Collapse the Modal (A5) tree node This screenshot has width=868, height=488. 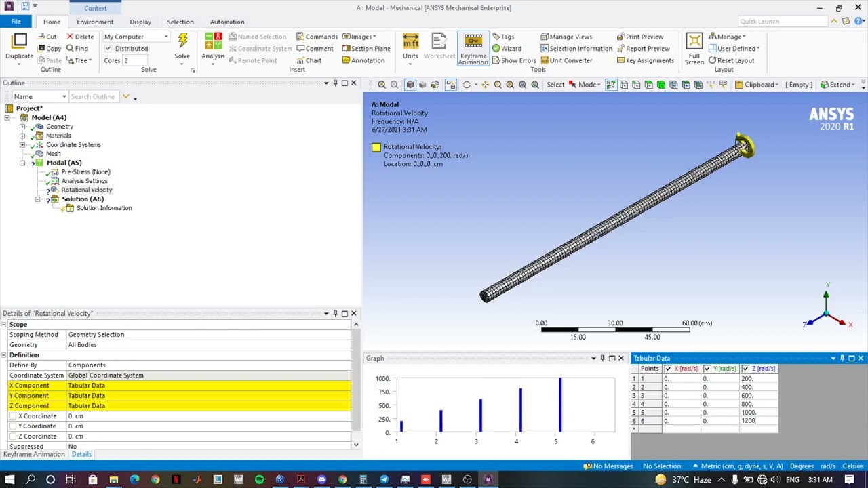(x=22, y=163)
